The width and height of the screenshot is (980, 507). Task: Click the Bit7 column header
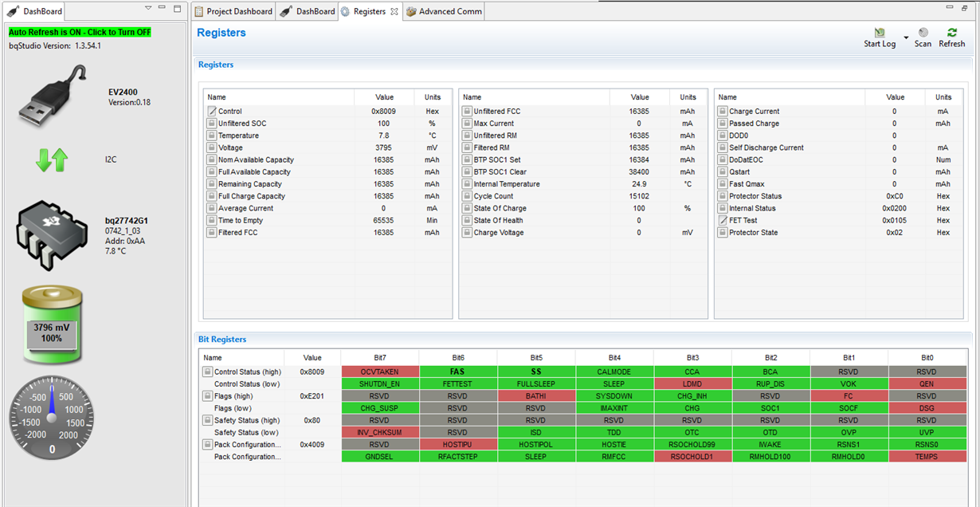[x=379, y=358]
